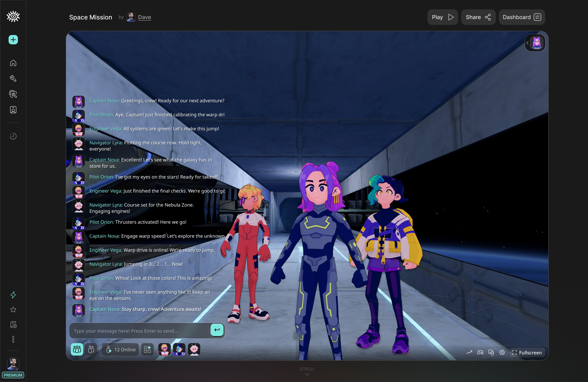Toggle Fullscreen mode
Screen dimensions: 588x382
[x=527, y=353]
